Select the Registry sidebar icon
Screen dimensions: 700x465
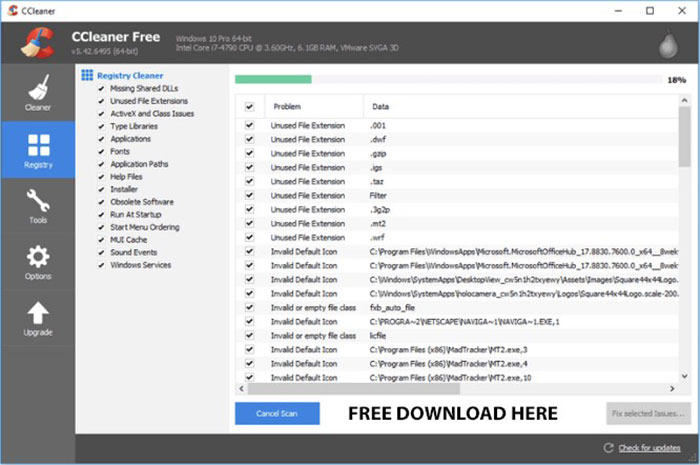tap(38, 145)
